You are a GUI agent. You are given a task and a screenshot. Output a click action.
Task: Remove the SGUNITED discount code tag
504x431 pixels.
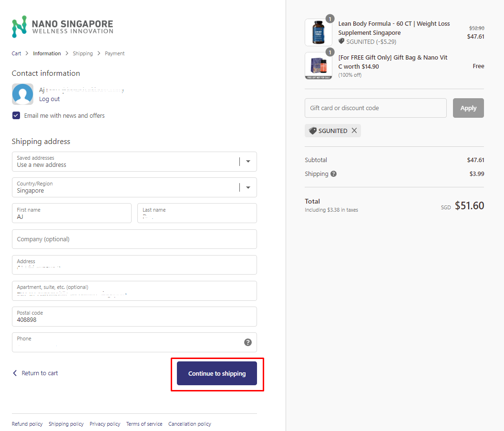[x=354, y=131]
